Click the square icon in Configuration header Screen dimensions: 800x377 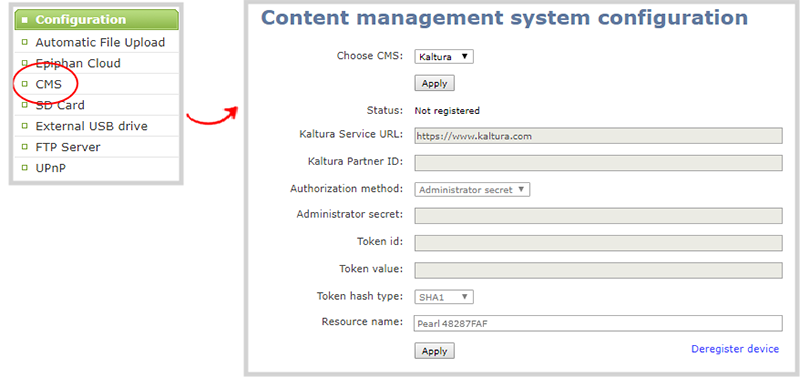24,21
